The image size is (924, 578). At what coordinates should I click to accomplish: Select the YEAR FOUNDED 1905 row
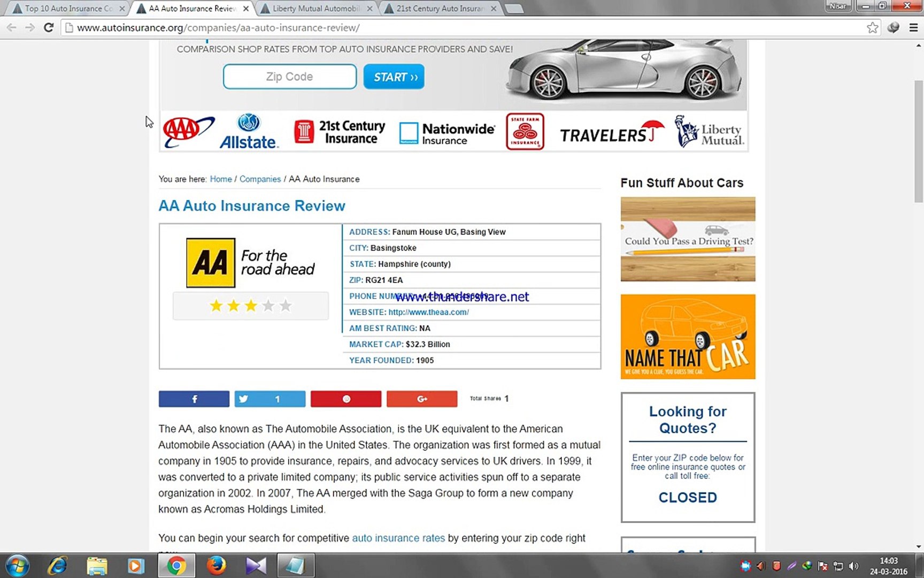point(472,360)
